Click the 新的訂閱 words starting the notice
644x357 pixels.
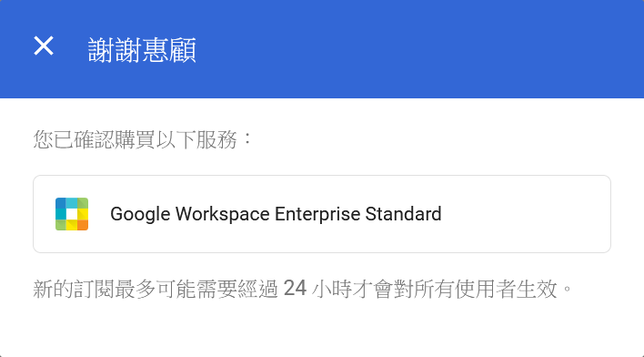pyautogui.click(x=74, y=289)
